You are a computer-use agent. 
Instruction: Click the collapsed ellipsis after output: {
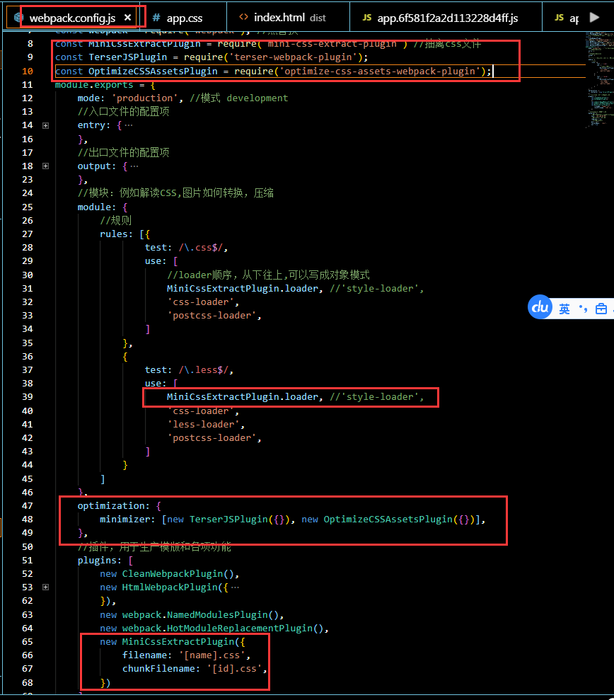(x=134, y=166)
